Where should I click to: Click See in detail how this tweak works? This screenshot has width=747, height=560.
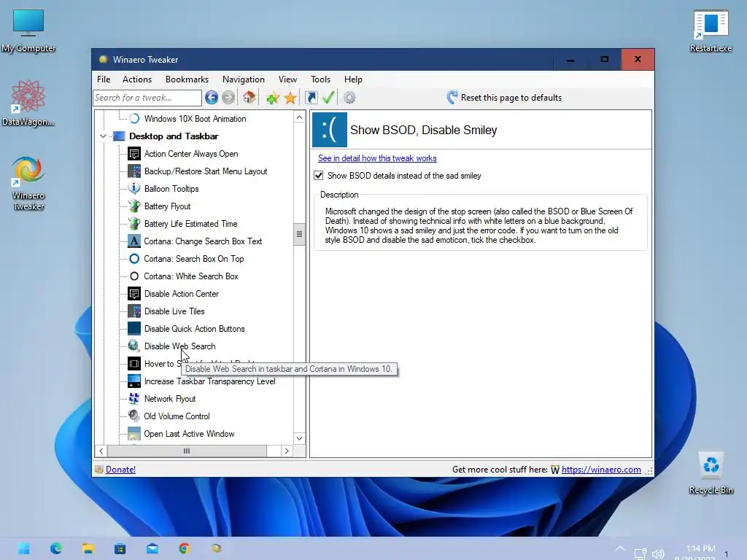[377, 158]
